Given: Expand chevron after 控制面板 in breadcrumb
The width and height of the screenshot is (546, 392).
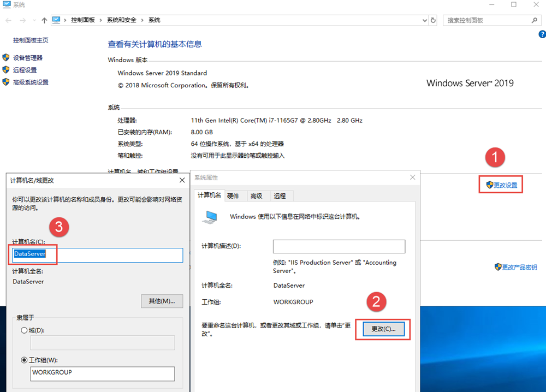Looking at the screenshot, I should 101,20.
